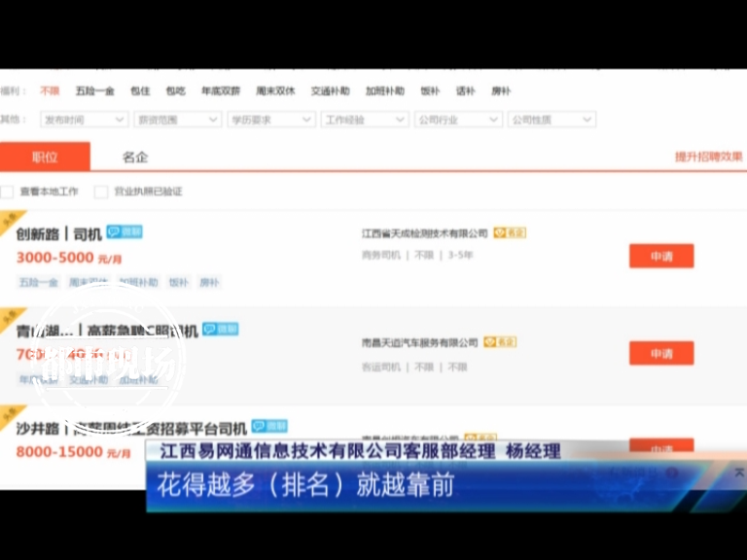
Task: Select the 不限 welfare filter
Action: click(x=50, y=91)
